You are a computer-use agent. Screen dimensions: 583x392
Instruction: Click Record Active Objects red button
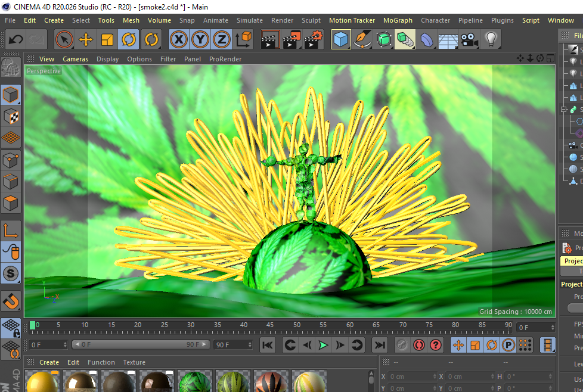pos(419,345)
